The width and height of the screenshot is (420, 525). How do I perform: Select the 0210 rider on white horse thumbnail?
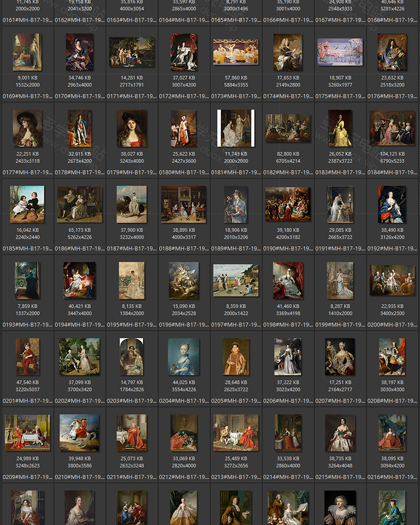tap(79, 433)
